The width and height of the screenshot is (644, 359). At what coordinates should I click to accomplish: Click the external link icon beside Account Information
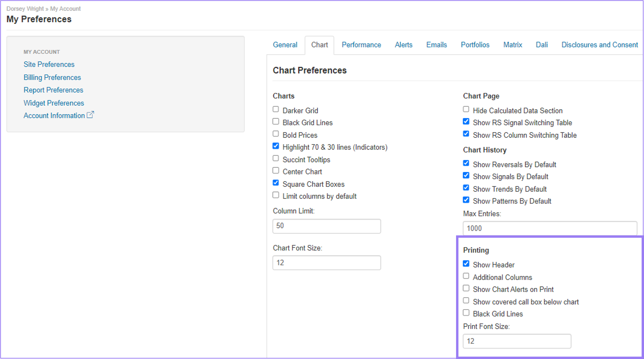pos(90,115)
